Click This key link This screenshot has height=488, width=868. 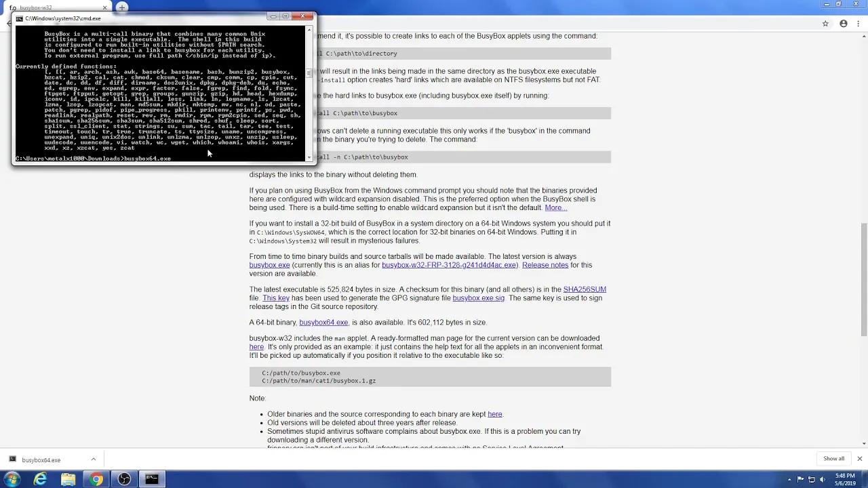(276, 298)
